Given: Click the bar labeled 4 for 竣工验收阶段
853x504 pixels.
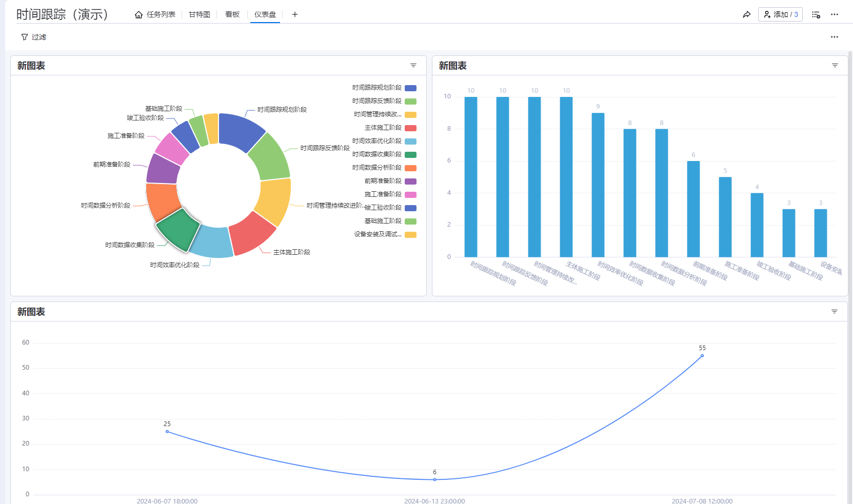Looking at the screenshot, I should coord(757,225).
